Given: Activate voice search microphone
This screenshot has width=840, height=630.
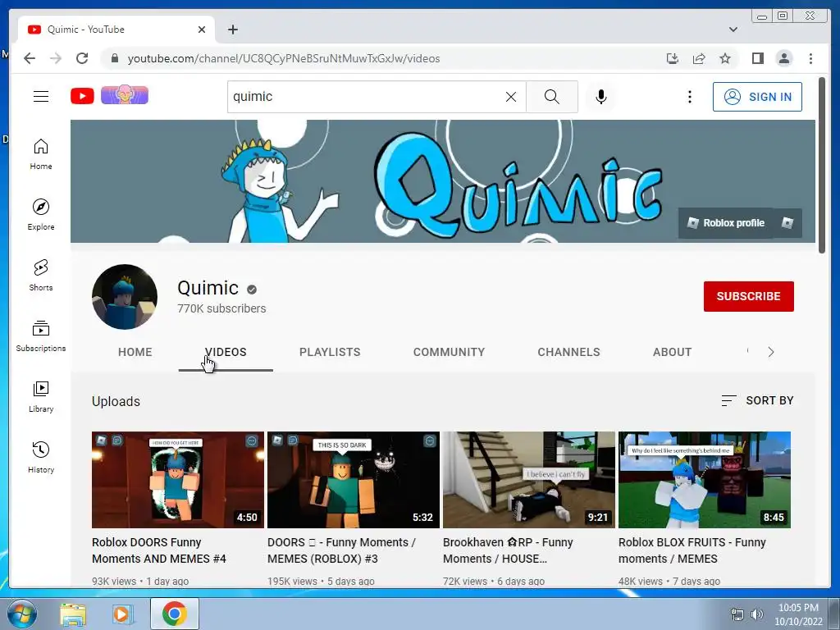Looking at the screenshot, I should pyautogui.click(x=601, y=97).
